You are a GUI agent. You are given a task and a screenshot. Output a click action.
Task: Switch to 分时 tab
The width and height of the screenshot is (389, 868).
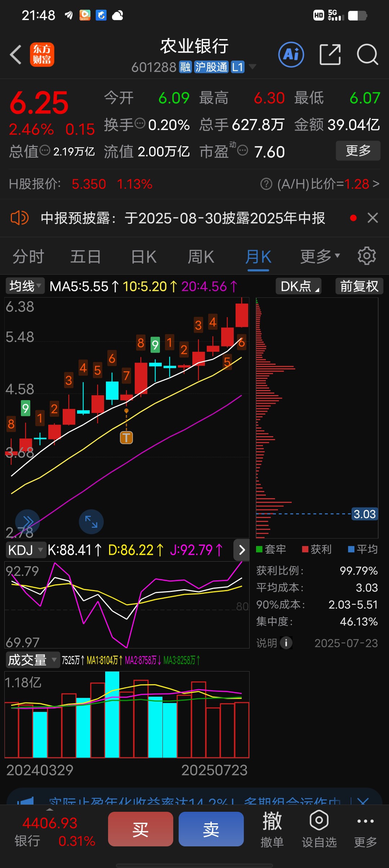[28, 257]
